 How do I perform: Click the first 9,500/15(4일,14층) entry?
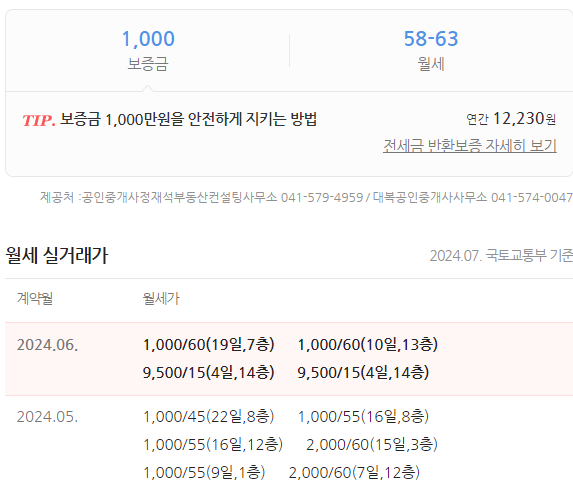[x=208, y=372]
